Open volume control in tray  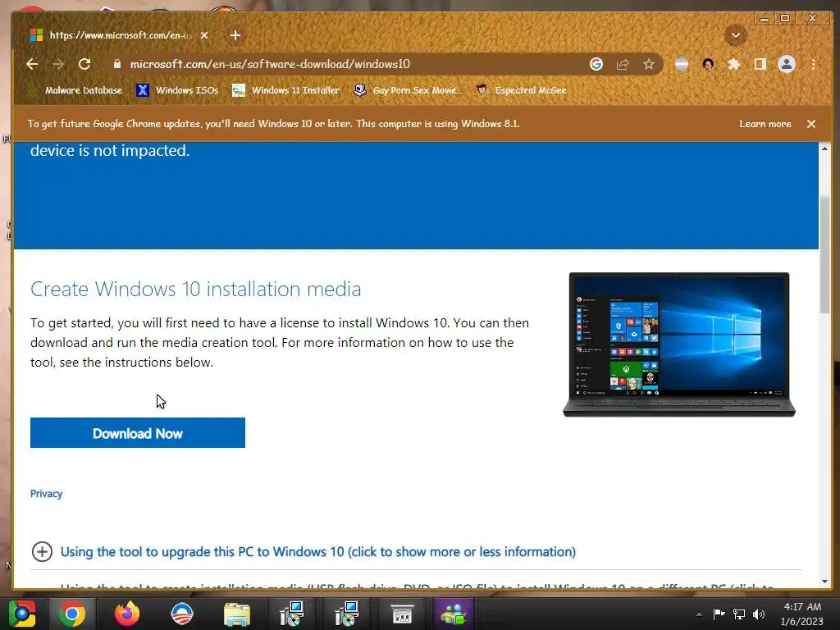pos(759,614)
